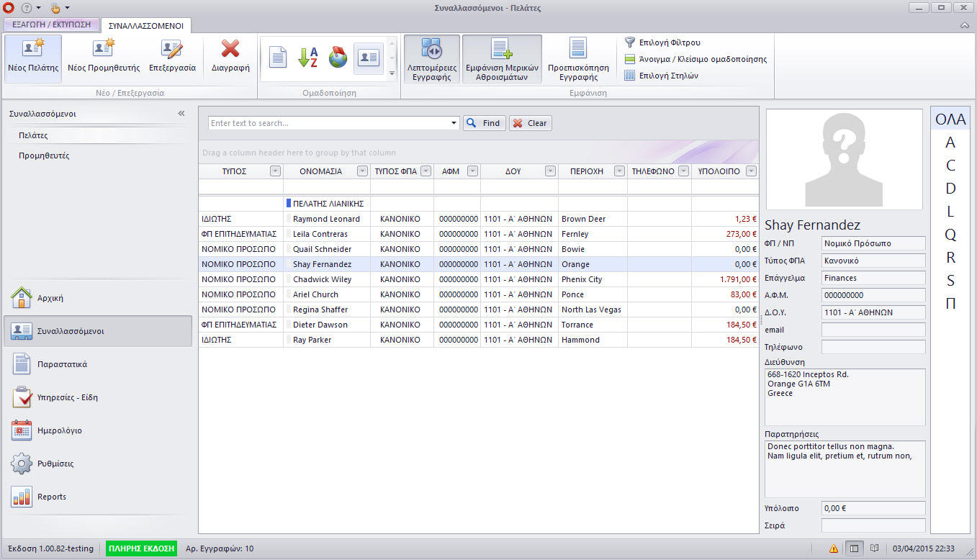Filter customers by Greek letter Π
The image size is (977, 560).
tap(950, 304)
